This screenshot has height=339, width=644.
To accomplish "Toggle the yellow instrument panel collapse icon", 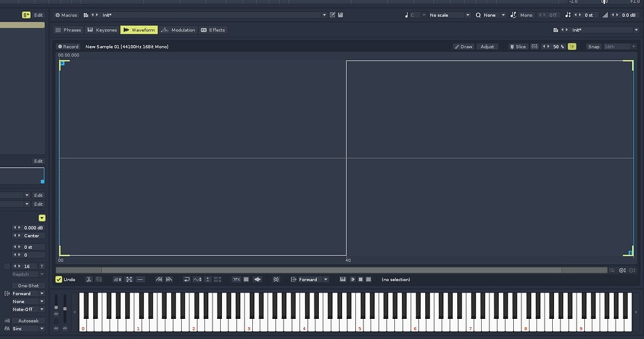I will pyautogui.click(x=26, y=15).
